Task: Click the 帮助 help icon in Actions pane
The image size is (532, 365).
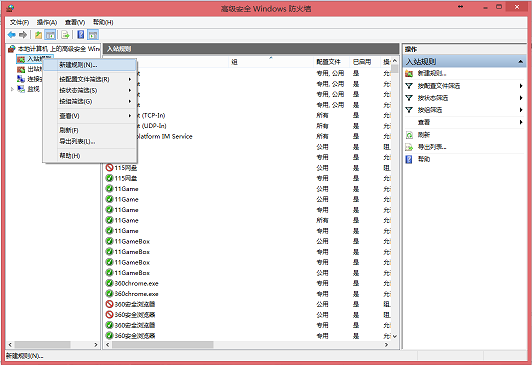Action: point(409,159)
